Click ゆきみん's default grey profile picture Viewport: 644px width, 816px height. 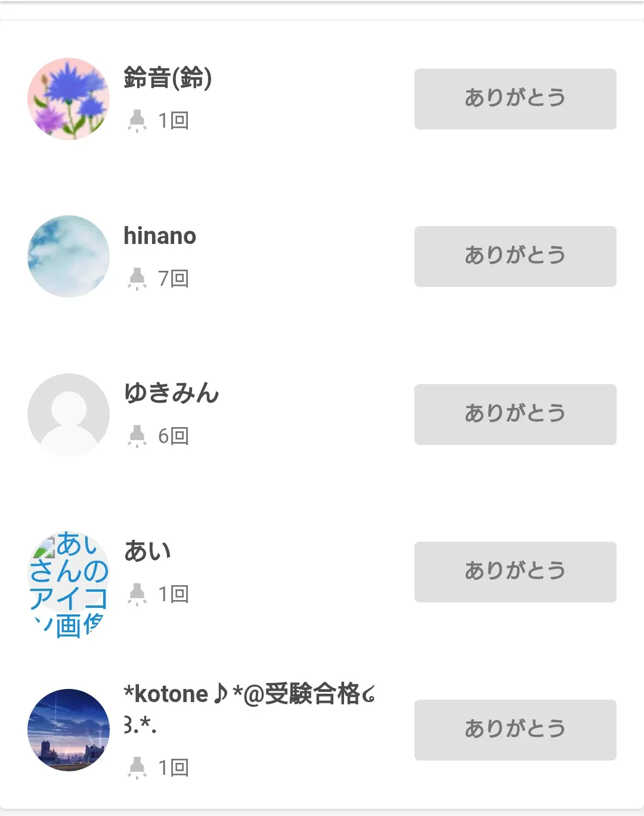pos(69,415)
